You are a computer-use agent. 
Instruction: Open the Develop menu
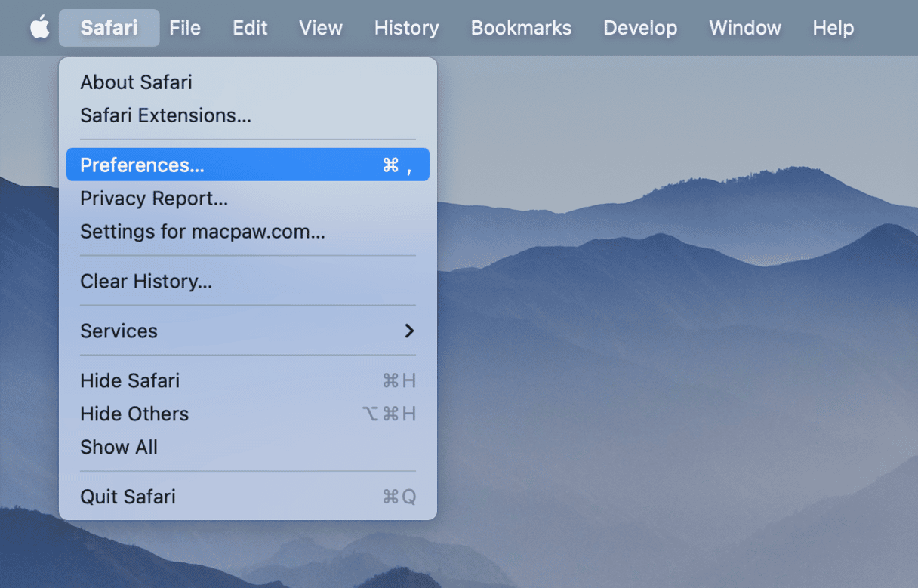(640, 28)
